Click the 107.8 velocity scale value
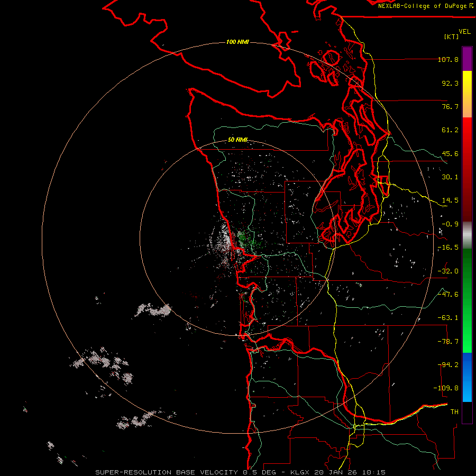Image resolution: width=476 pixels, height=476 pixels. click(448, 59)
